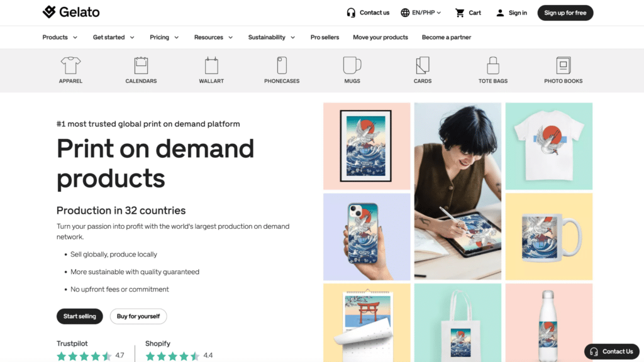Image resolution: width=644 pixels, height=362 pixels.
Task: Open the shopping cart icon
Action: pos(460,13)
